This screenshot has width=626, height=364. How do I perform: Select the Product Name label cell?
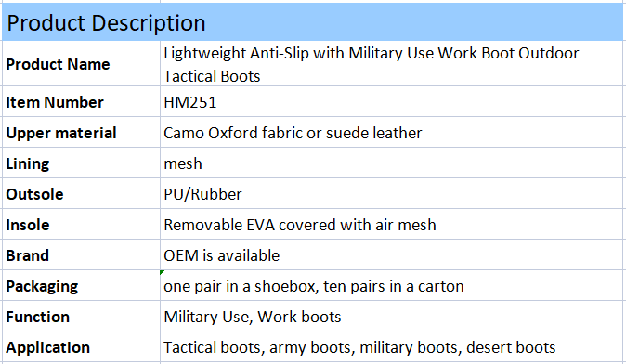81,63
